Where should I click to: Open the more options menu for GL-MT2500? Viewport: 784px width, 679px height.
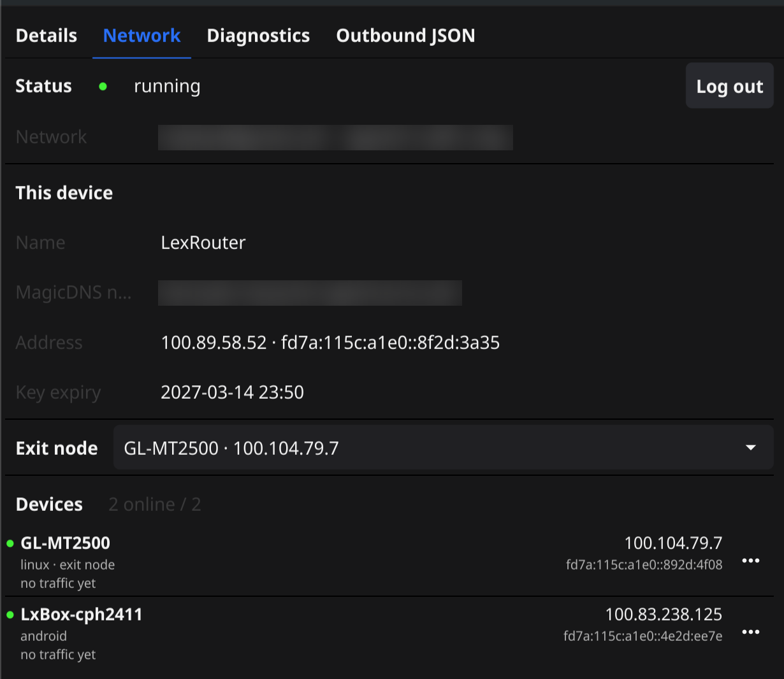click(751, 561)
